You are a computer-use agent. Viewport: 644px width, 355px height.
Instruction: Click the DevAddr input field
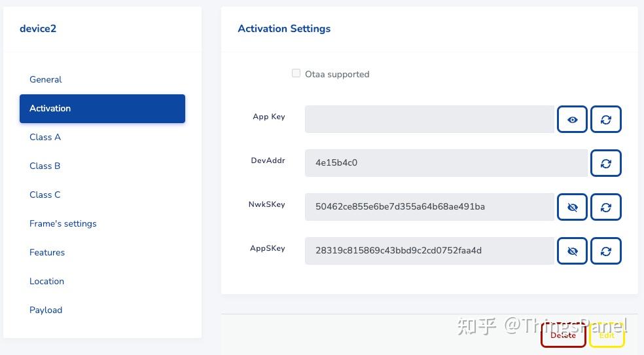click(x=445, y=163)
